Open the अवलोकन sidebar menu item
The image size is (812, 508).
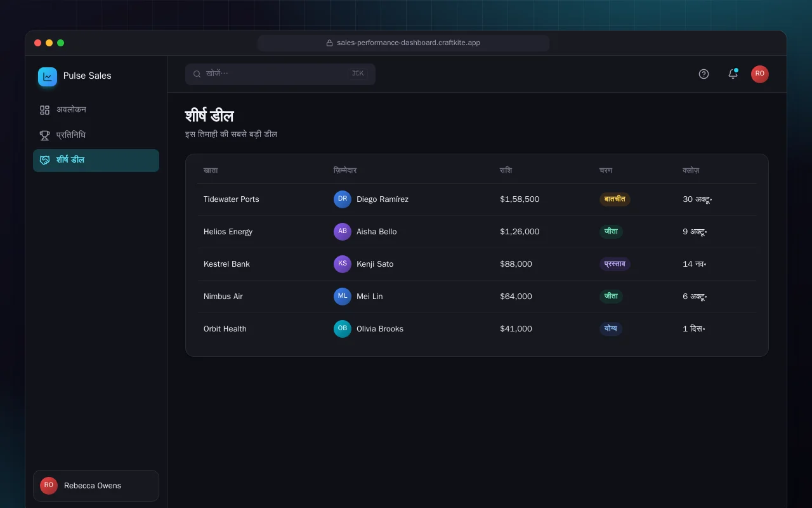[96, 110]
